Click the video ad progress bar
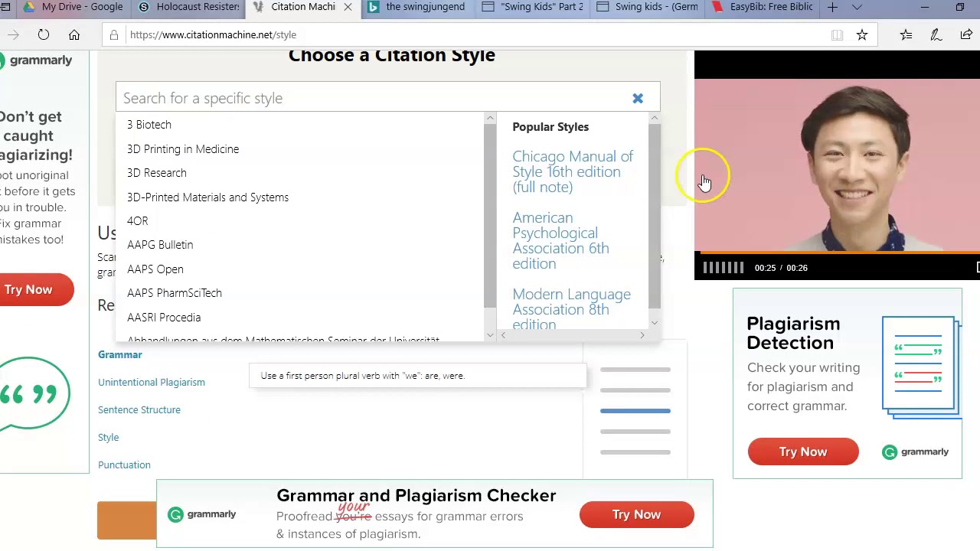The height and width of the screenshot is (551, 980). click(837, 253)
